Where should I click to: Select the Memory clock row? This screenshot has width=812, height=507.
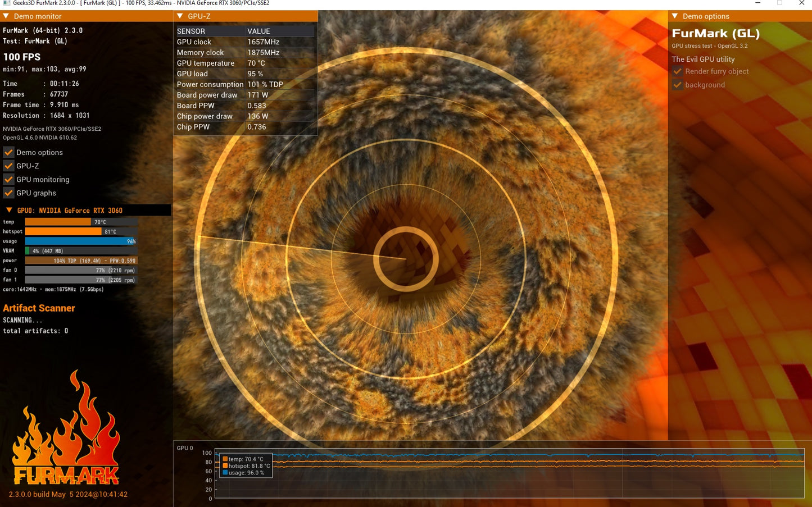pyautogui.click(x=246, y=53)
